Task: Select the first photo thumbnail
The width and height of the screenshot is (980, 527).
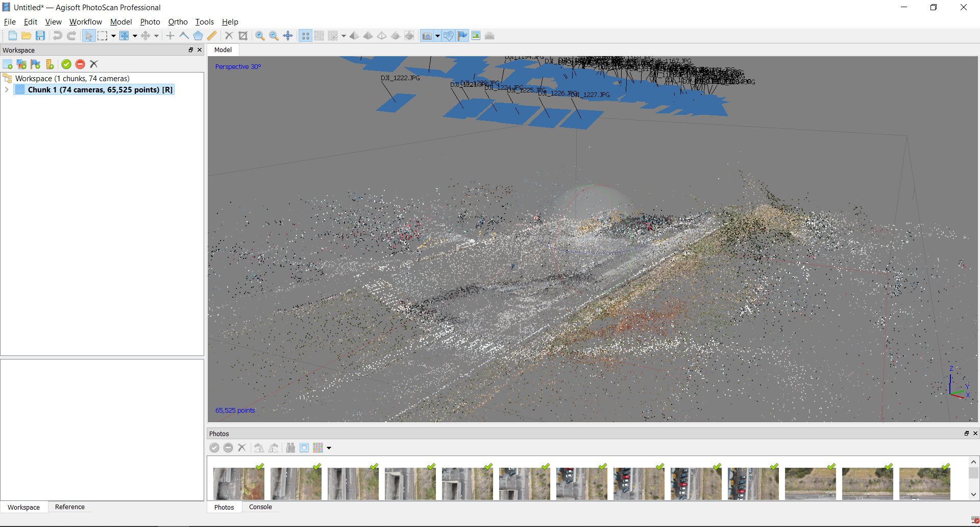Action: click(239, 483)
